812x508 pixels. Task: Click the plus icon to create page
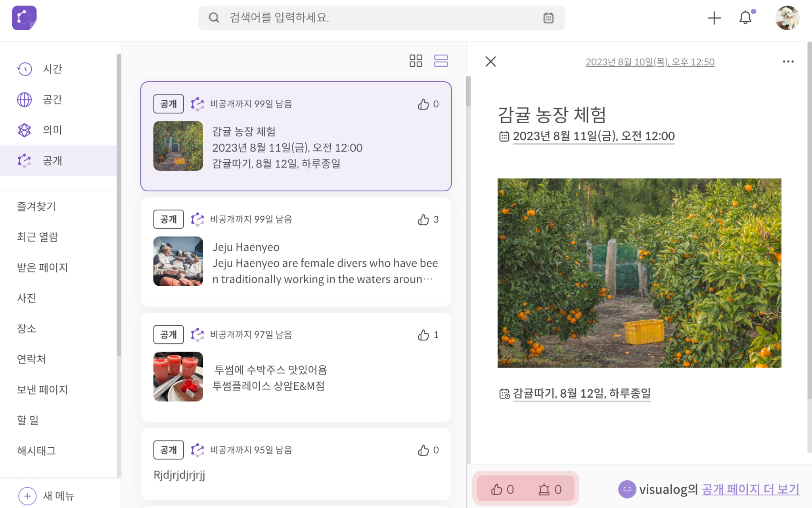(714, 18)
